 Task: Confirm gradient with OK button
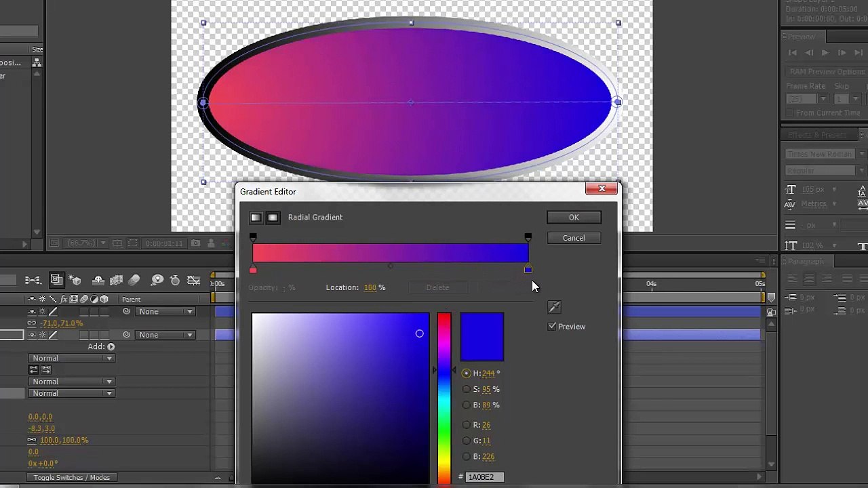click(574, 218)
